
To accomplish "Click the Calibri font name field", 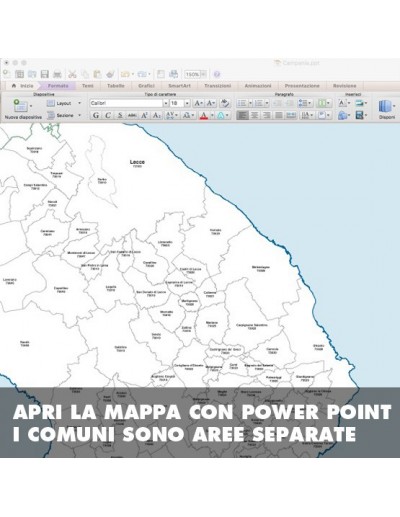I will [126, 103].
